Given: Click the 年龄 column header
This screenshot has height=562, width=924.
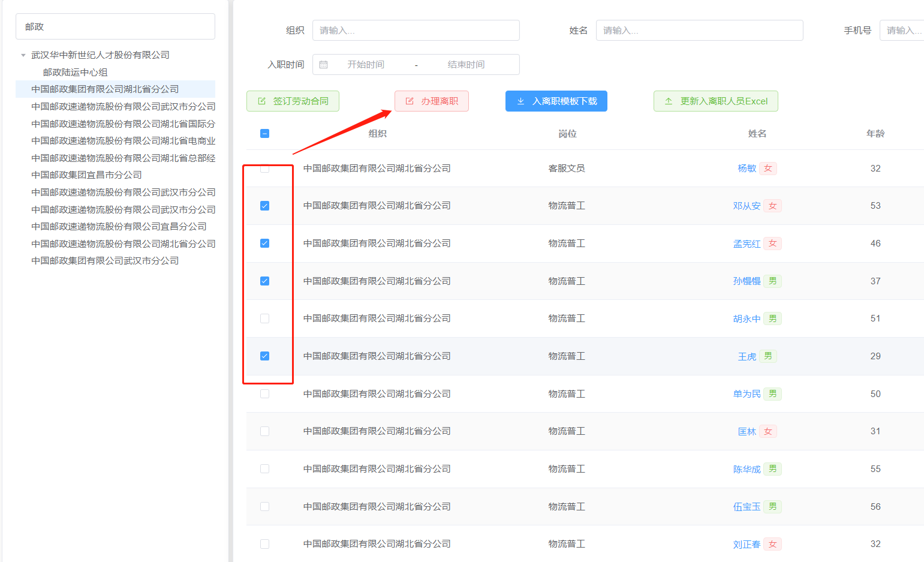Looking at the screenshot, I should coord(875,134).
